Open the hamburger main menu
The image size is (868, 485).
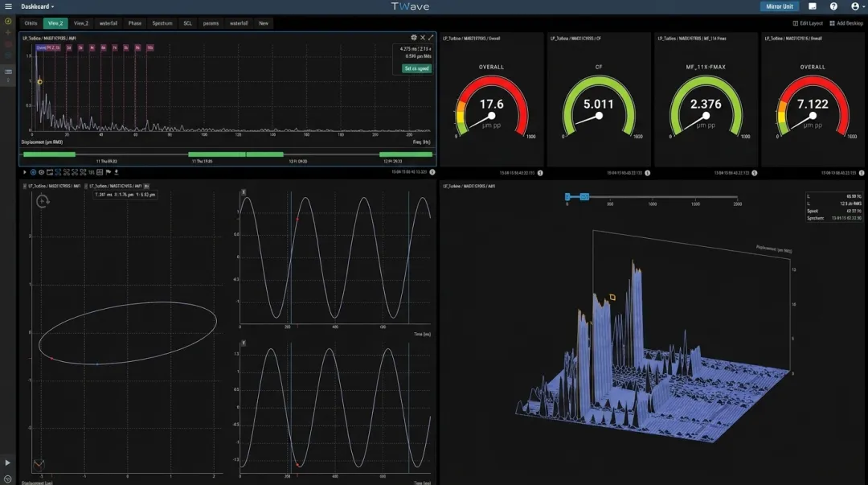tap(8, 6)
